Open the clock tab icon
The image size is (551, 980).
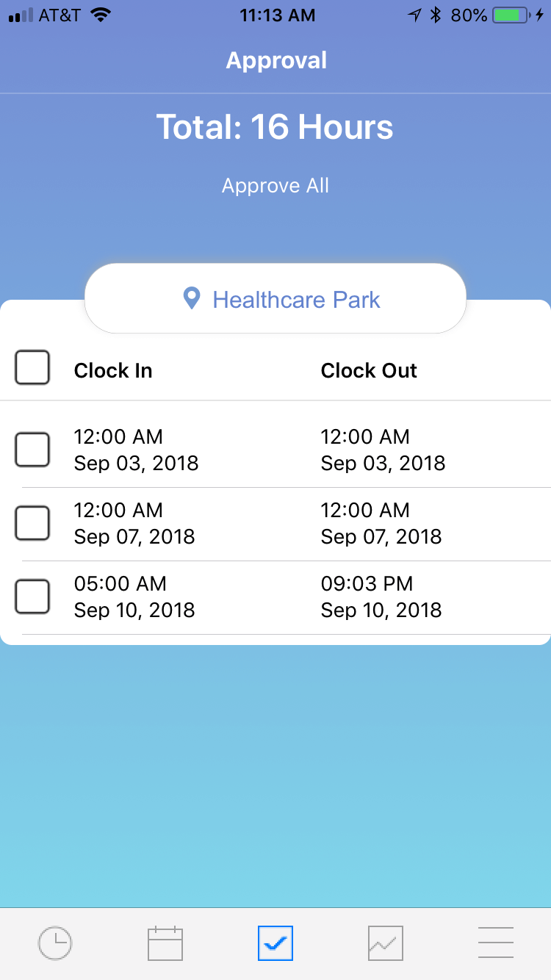coord(55,943)
